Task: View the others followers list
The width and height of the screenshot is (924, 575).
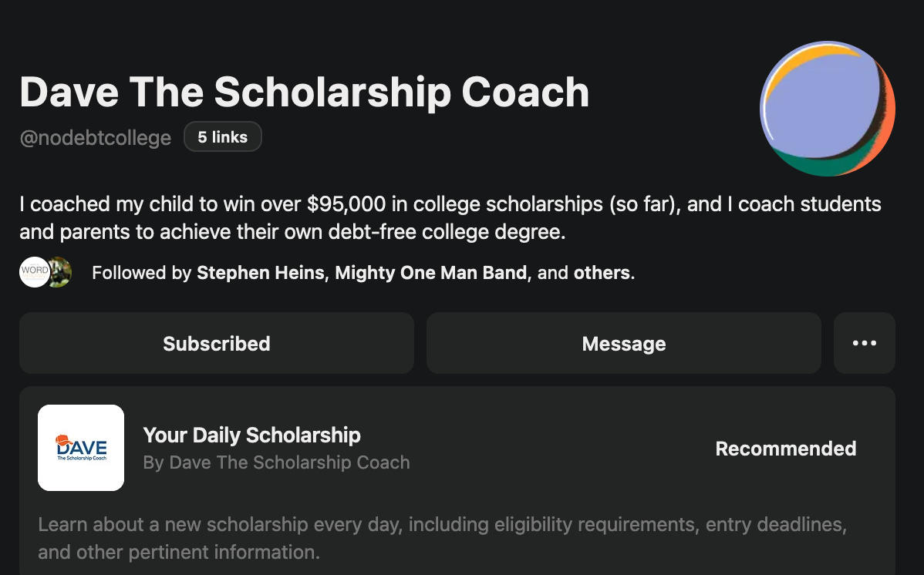Action: (602, 273)
